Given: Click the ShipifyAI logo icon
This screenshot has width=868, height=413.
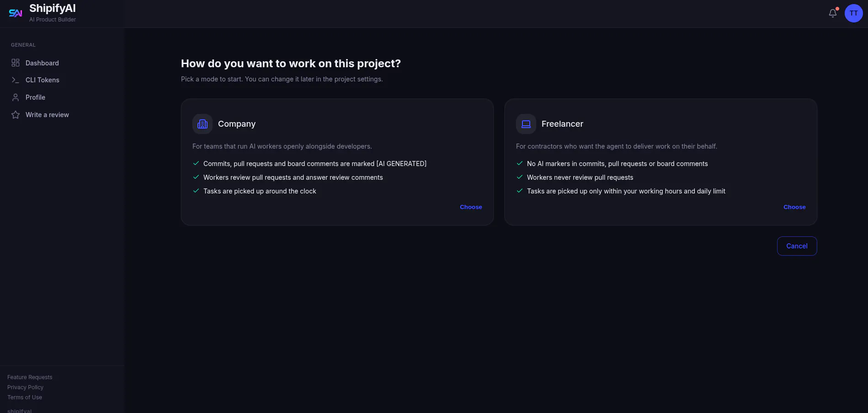Looking at the screenshot, I should pyautogui.click(x=16, y=13).
